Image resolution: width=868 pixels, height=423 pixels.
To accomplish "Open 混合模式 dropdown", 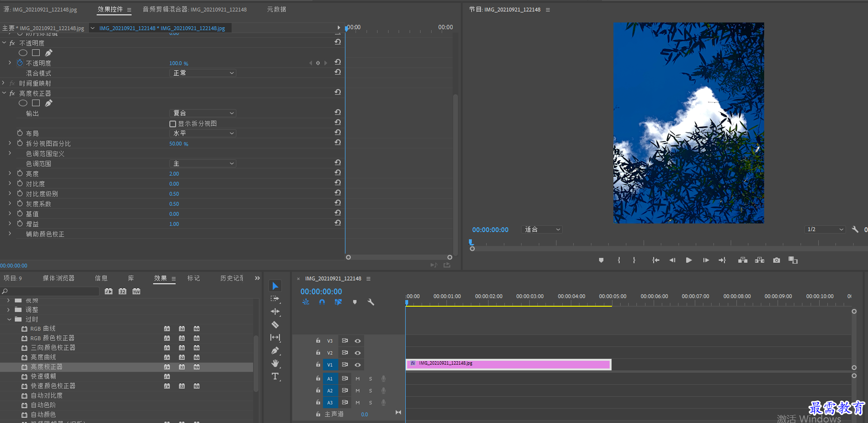I will [x=203, y=73].
